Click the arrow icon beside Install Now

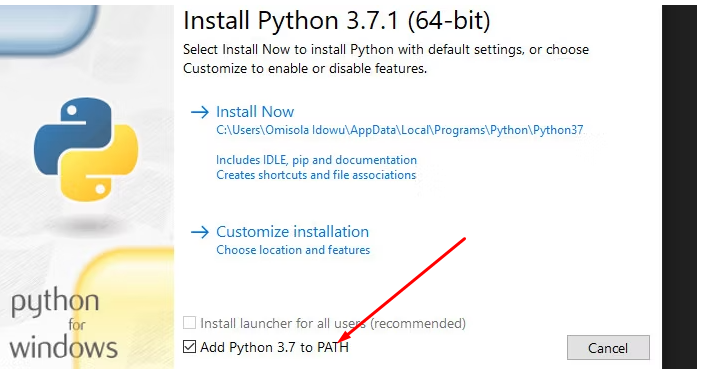pyautogui.click(x=200, y=112)
